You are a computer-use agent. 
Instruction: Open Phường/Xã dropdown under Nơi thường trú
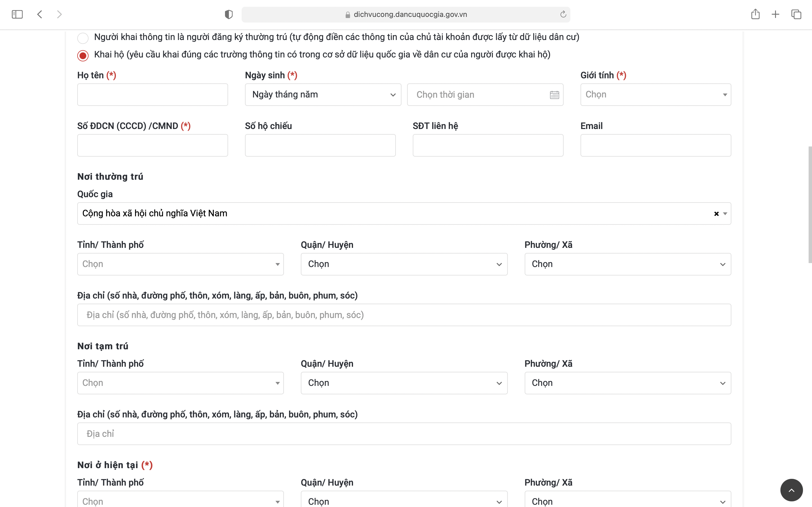pyautogui.click(x=627, y=264)
